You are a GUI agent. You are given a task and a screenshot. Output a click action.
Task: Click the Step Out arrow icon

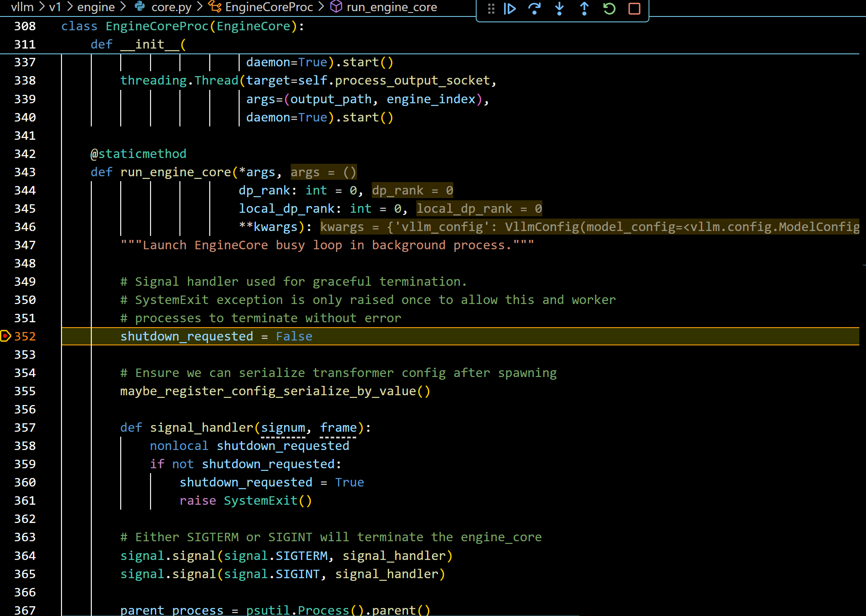(584, 8)
